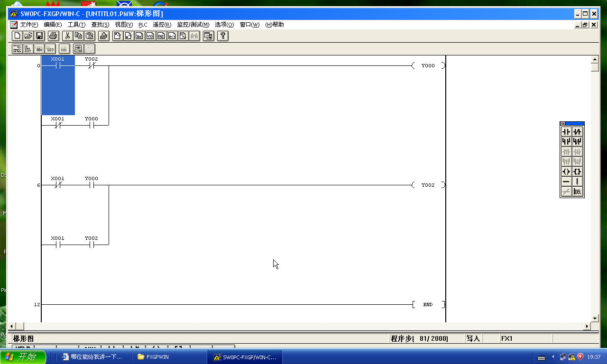Insert output coil from floating palette
Viewport: 607px width, 364px height.
pyautogui.click(x=566, y=172)
